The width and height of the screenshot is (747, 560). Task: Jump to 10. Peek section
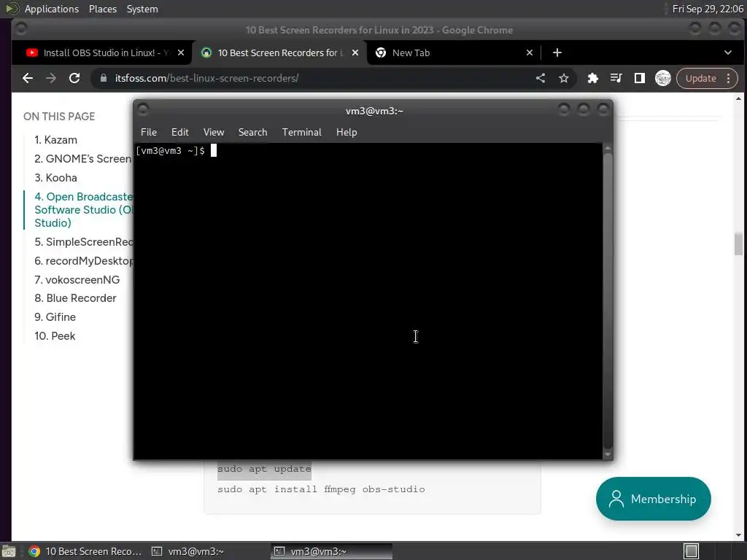click(55, 336)
